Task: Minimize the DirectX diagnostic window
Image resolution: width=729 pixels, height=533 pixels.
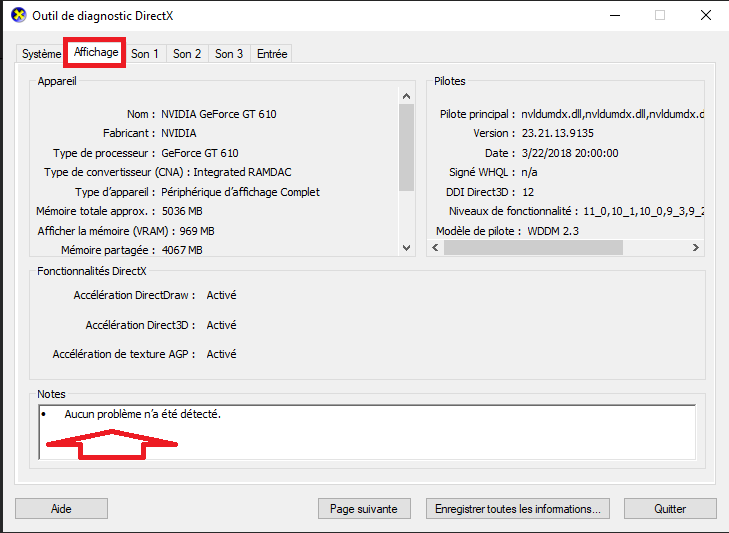Action: tap(615, 15)
